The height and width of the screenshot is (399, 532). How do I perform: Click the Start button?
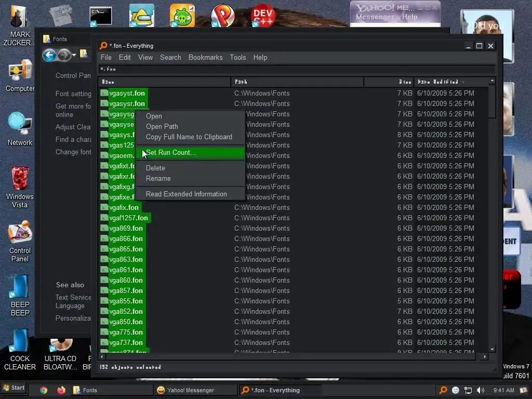pyautogui.click(x=14, y=388)
